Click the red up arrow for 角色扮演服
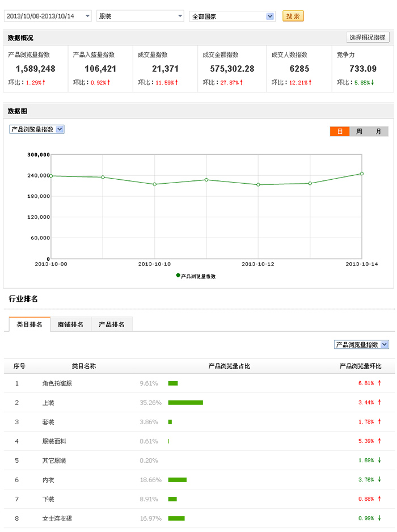Screen dimensions: 397x532 pyautogui.click(x=379, y=383)
